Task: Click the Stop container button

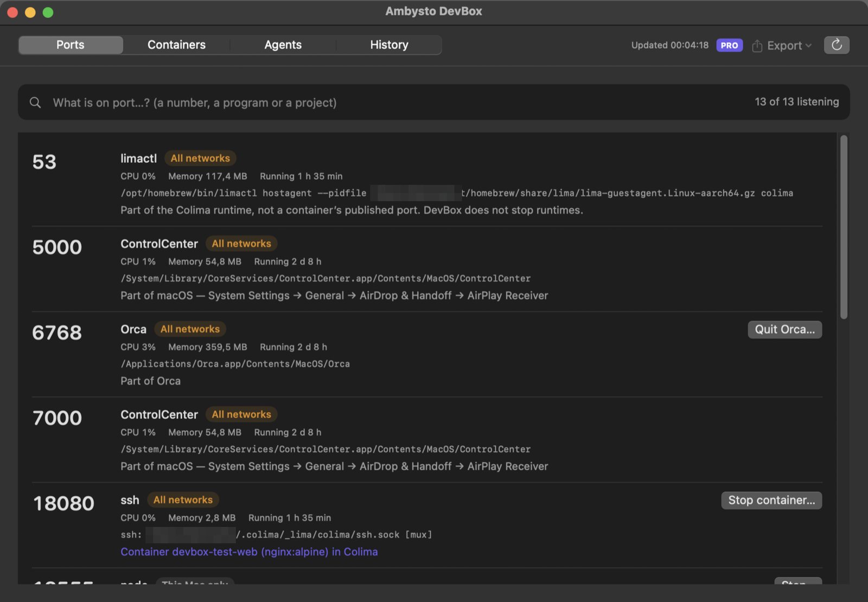Action: pos(771,500)
